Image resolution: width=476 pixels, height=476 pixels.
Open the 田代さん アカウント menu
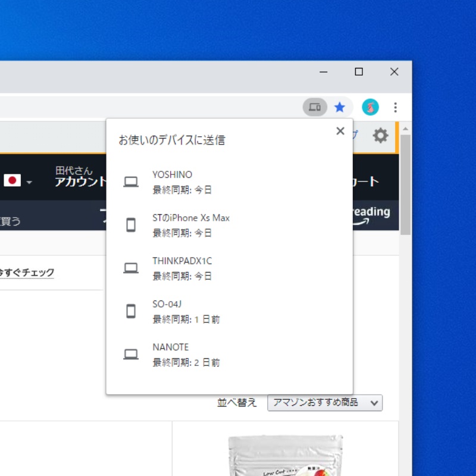click(x=80, y=177)
